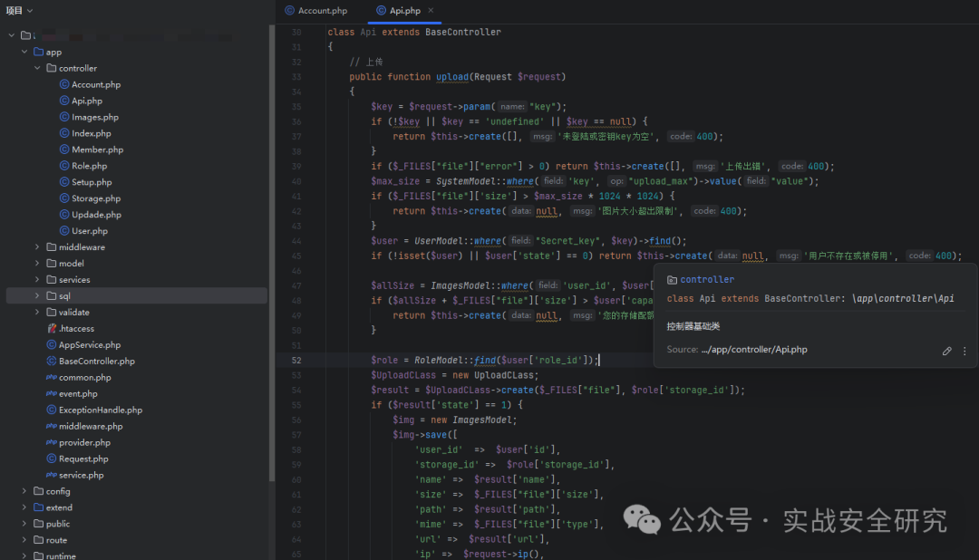Screen dimensions: 979x560
Task: Close the Api.php editor tab
Action: point(431,11)
